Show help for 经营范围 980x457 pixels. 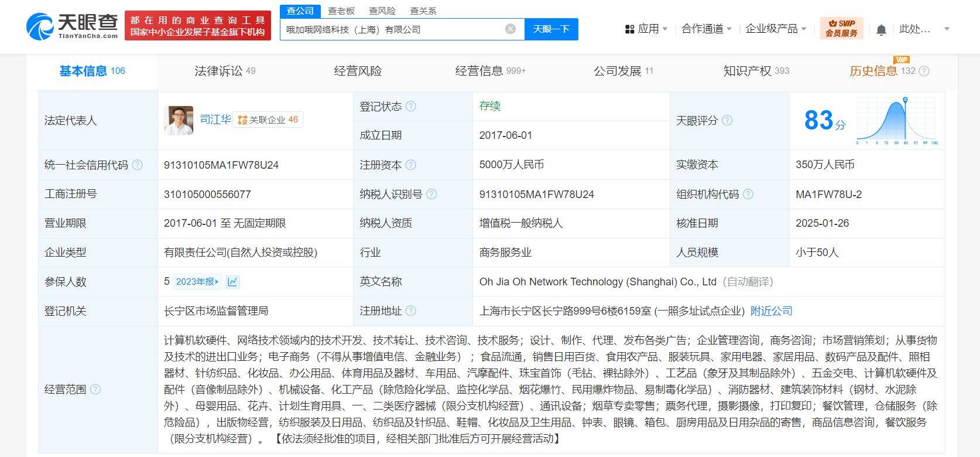95,389
